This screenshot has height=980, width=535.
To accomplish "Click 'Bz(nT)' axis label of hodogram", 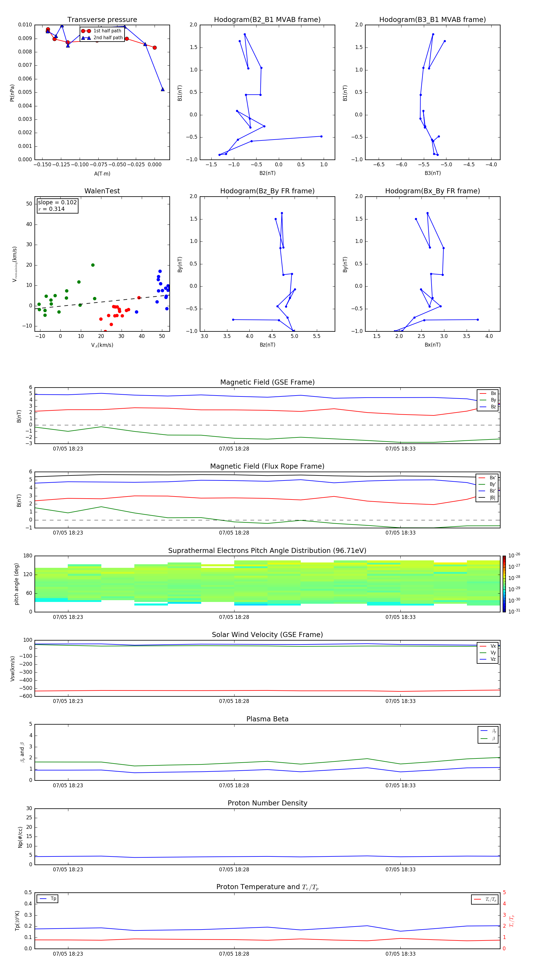I will point(267,345).
